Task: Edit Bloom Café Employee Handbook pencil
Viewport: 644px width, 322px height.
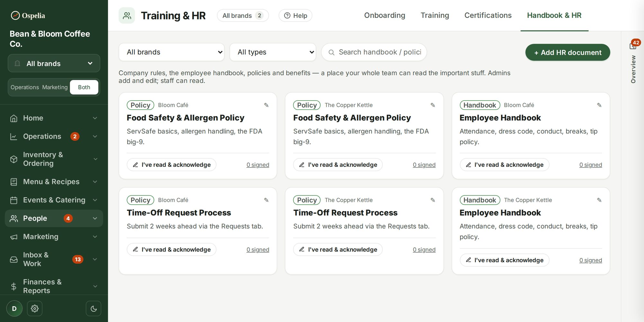Action: [599, 105]
